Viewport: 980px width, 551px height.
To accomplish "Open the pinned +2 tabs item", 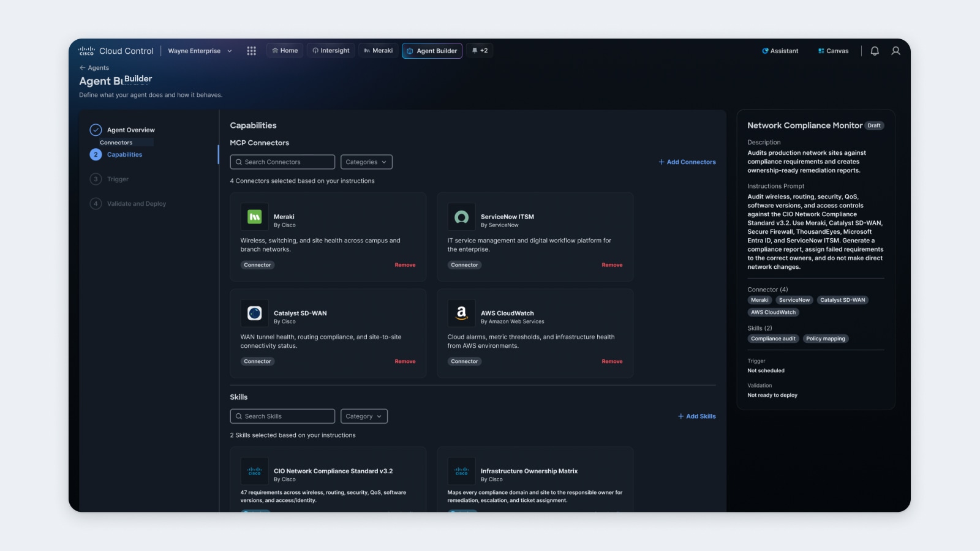I will click(480, 51).
